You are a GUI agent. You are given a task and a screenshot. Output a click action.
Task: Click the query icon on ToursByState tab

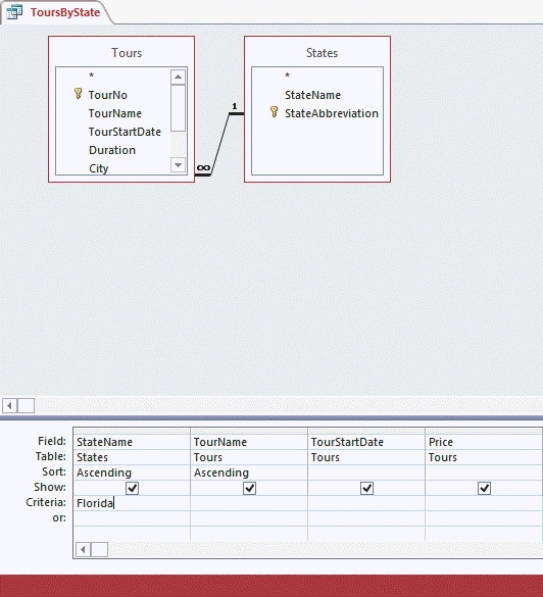pos(14,12)
